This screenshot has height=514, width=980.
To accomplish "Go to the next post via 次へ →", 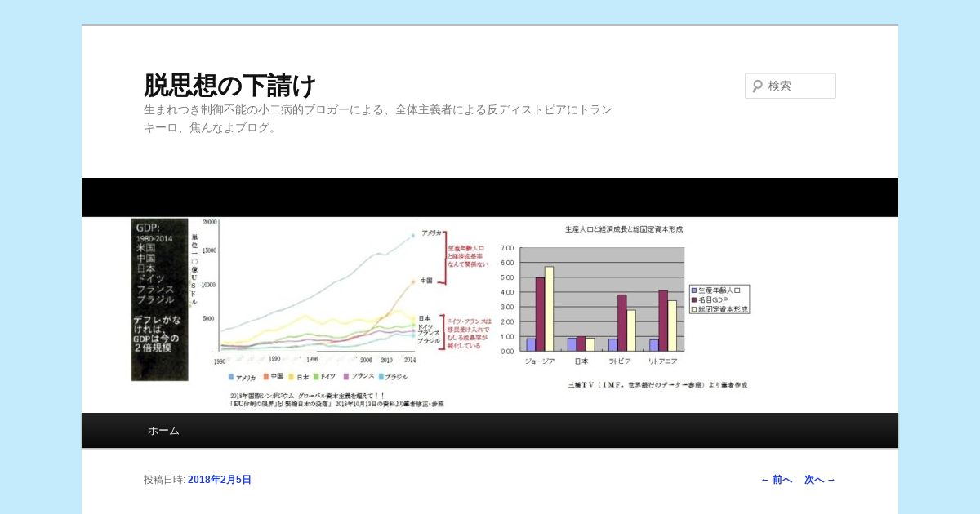I will click(820, 480).
